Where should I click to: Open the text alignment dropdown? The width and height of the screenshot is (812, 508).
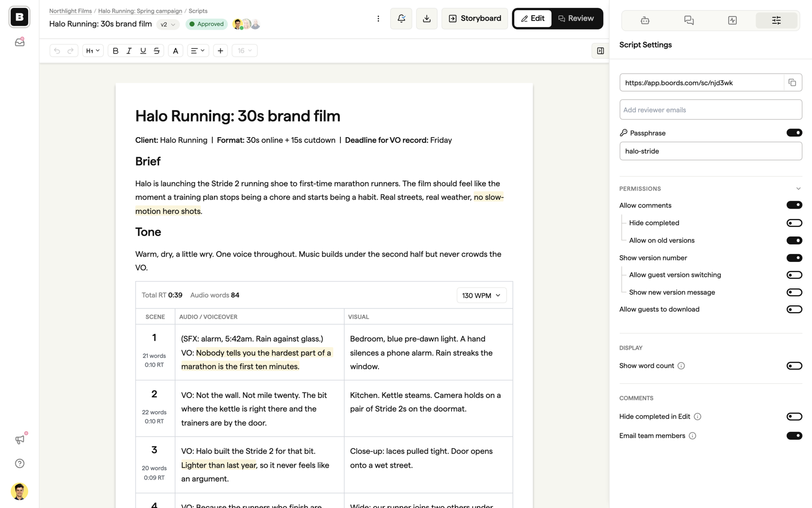click(x=198, y=51)
